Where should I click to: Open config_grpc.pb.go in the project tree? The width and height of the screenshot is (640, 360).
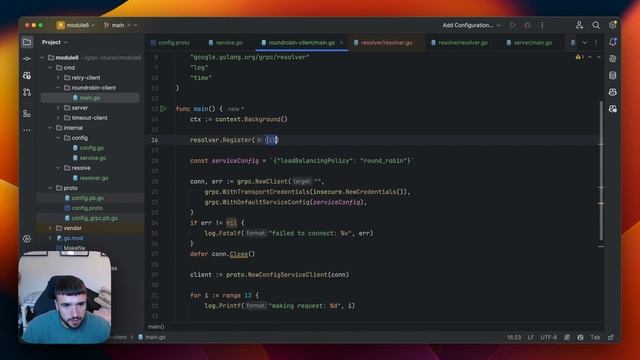tap(94, 218)
